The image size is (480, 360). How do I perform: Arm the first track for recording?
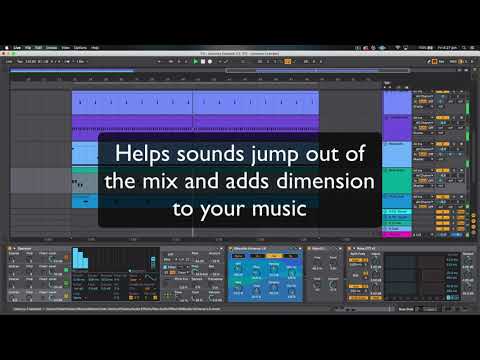[x=461, y=91]
